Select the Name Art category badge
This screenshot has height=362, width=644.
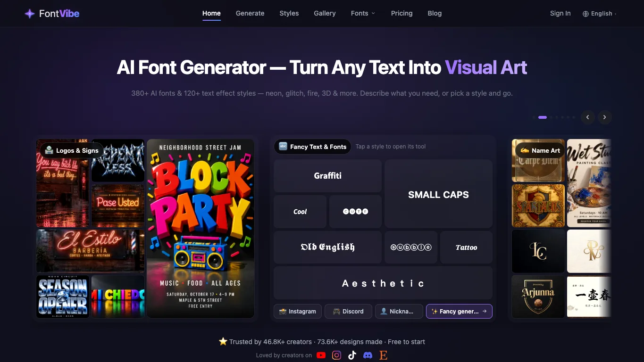[x=540, y=150]
